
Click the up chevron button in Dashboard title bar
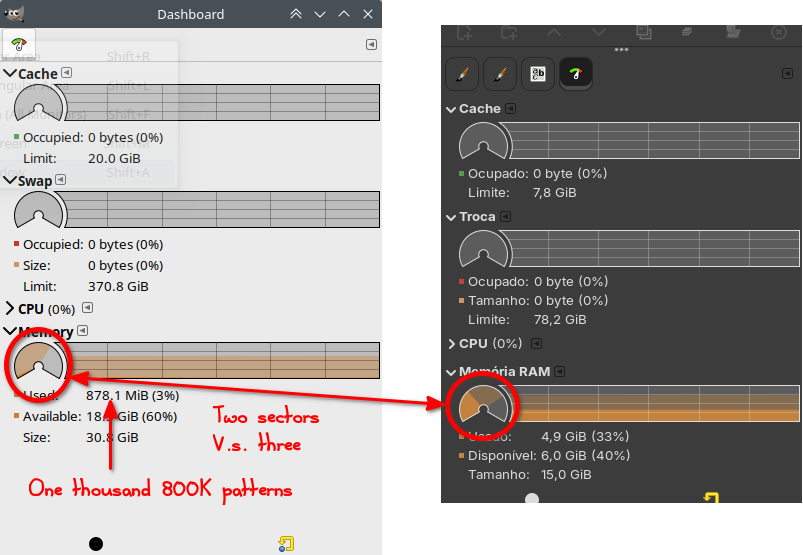[344, 14]
